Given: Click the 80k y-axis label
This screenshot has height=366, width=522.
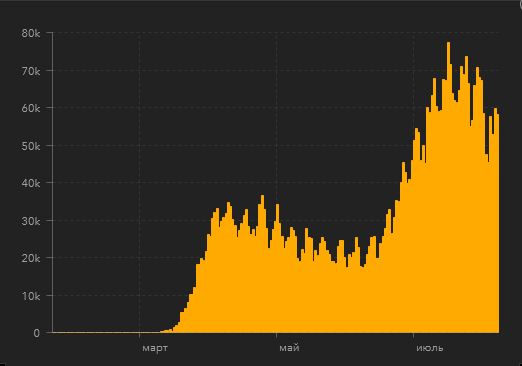Looking at the screenshot, I should point(31,33).
